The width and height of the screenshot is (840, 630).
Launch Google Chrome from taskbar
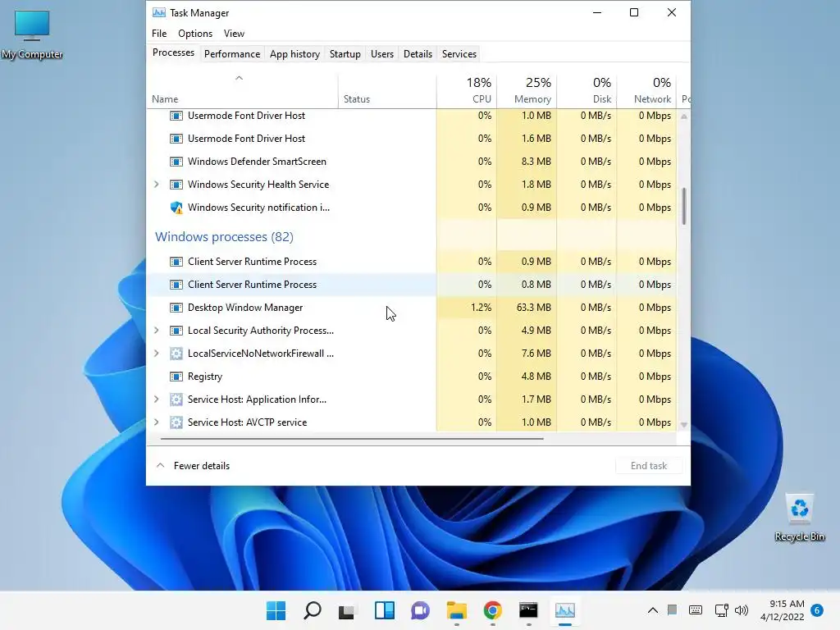(x=492, y=610)
